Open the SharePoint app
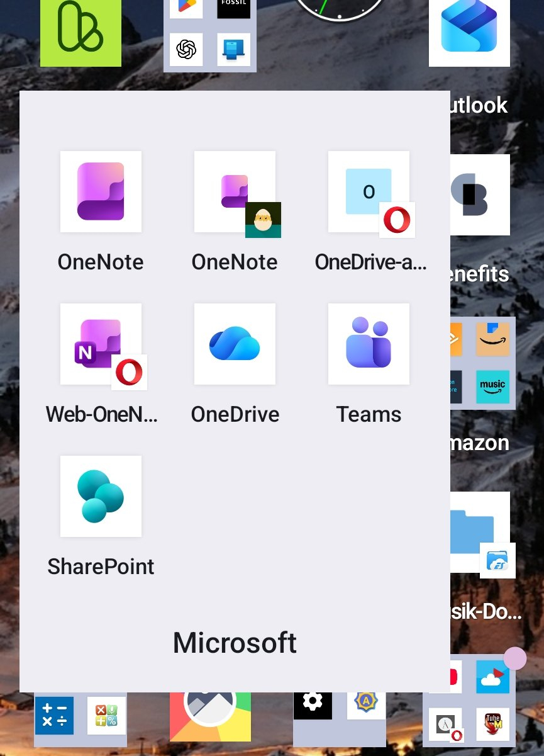This screenshot has width=544, height=756. 101,495
